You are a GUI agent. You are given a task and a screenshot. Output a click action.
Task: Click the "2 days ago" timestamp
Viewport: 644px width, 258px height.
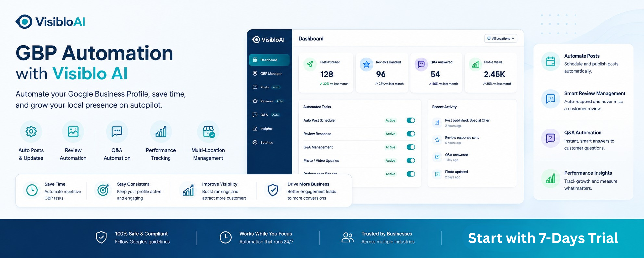[x=452, y=177]
